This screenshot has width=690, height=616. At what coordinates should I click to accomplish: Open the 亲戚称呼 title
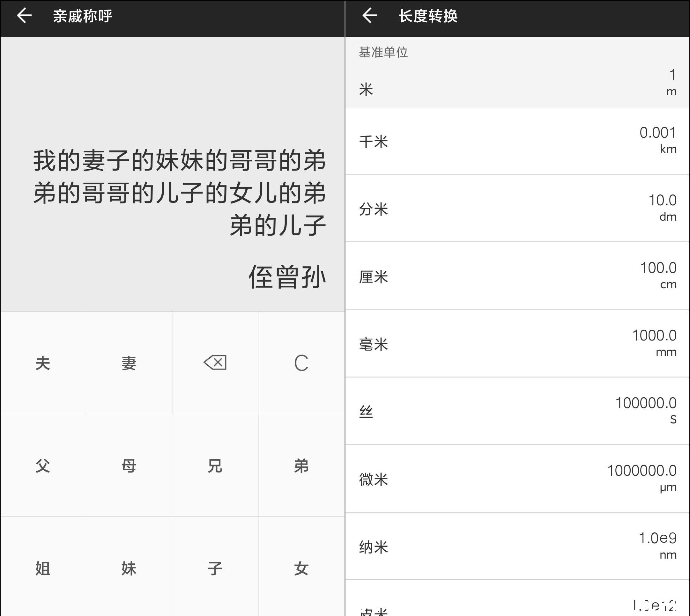tap(83, 16)
